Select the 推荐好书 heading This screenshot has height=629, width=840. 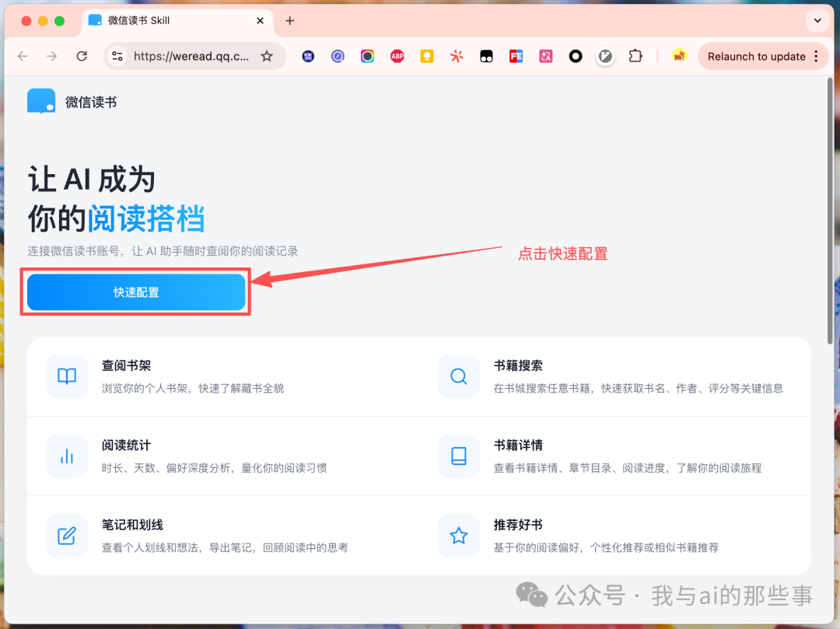(518, 525)
